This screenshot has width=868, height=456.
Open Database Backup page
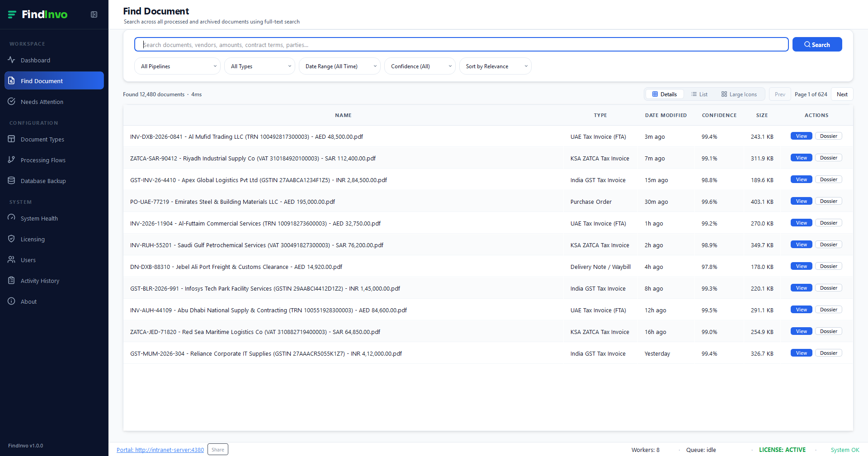coord(54,181)
